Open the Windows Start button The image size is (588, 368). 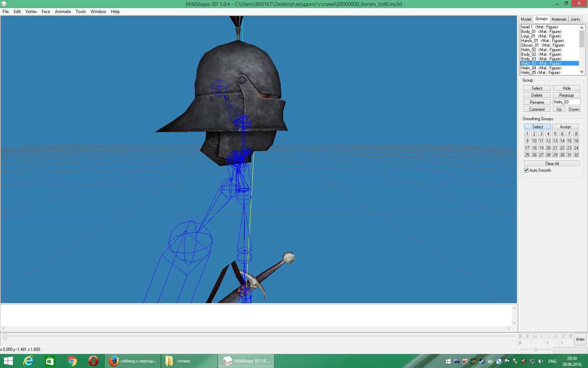(8, 361)
